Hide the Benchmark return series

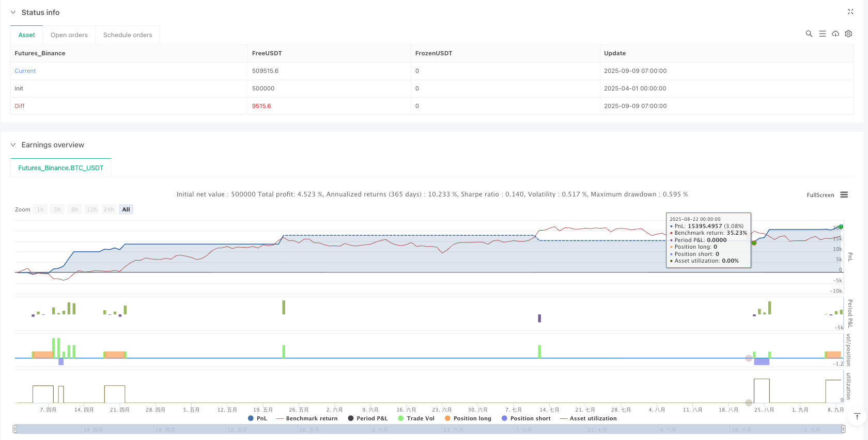[x=307, y=419]
